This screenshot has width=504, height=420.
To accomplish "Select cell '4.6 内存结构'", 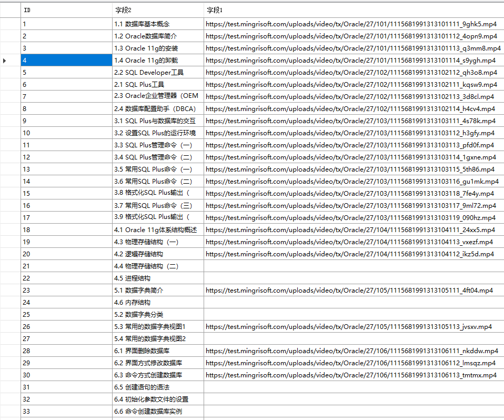I will click(x=158, y=302).
